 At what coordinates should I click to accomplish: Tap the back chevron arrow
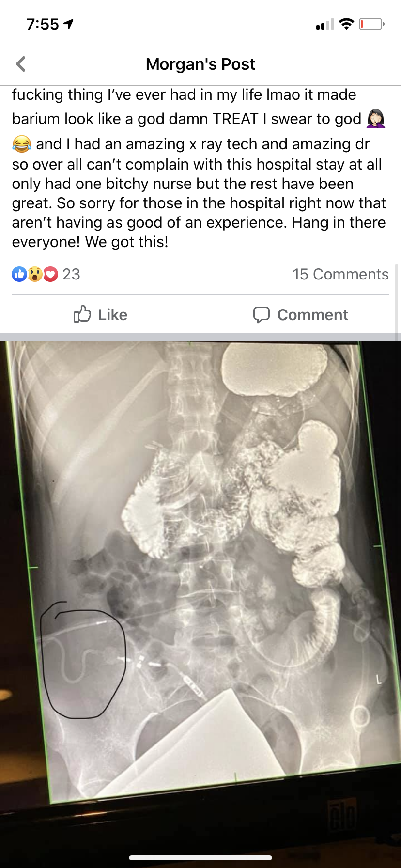pyautogui.click(x=21, y=64)
